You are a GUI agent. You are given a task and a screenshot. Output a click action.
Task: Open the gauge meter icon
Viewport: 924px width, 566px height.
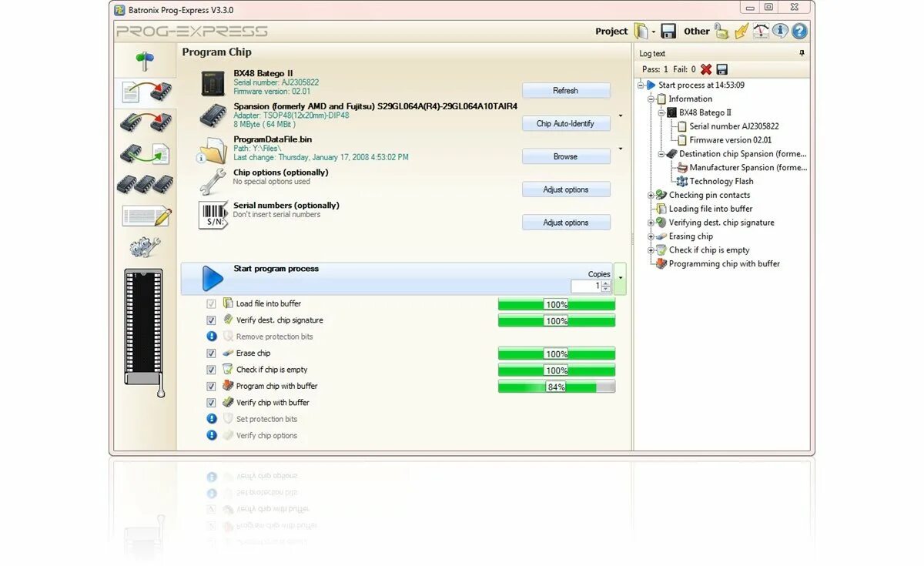761,32
